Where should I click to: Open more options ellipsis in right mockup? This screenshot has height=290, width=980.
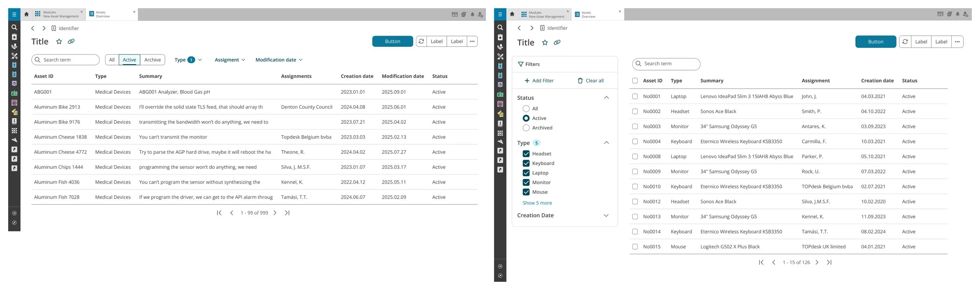pos(957,42)
